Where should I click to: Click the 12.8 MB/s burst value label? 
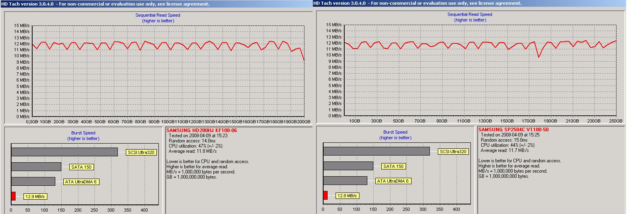pyautogui.click(x=347, y=196)
